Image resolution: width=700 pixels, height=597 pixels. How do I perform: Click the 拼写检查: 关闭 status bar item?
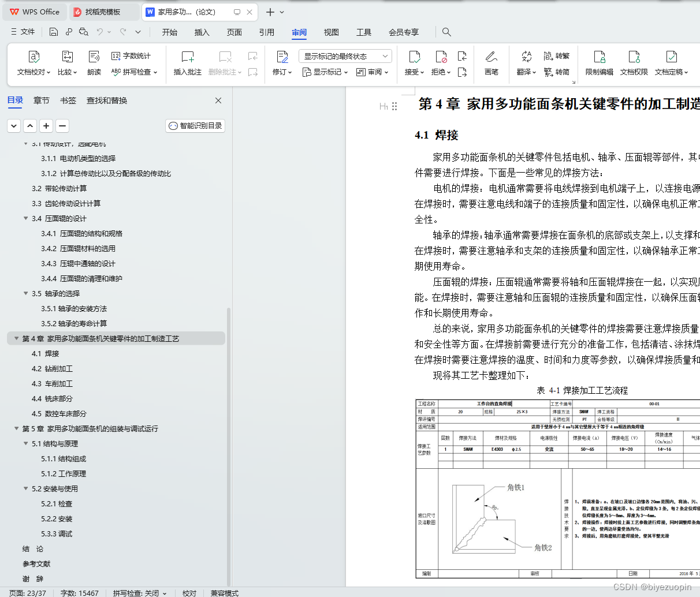point(139,593)
